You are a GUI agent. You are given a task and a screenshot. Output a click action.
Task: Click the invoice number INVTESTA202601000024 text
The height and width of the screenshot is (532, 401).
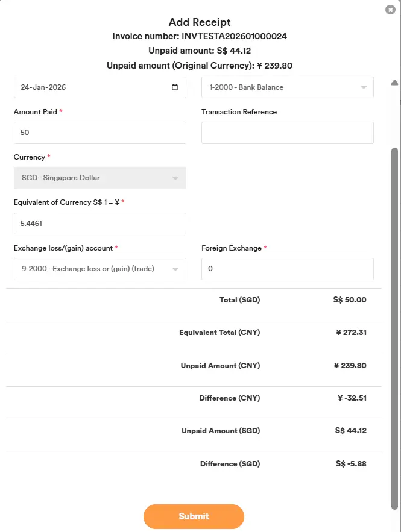pyautogui.click(x=200, y=36)
